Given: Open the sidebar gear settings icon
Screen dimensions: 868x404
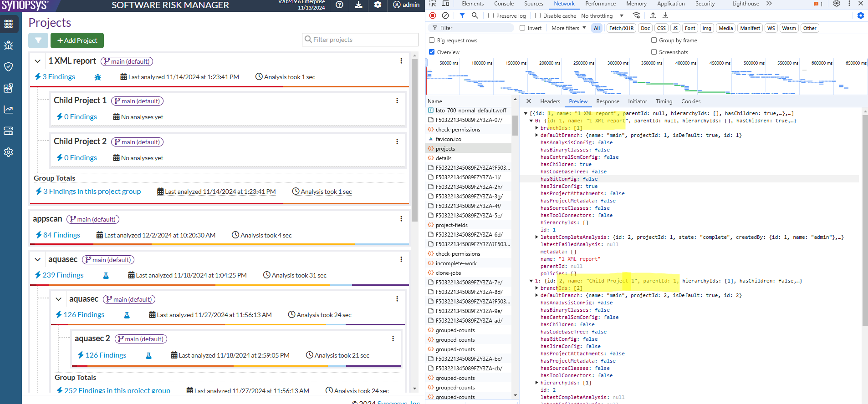Looking at the screenshot, I should (x=9, y=152).
